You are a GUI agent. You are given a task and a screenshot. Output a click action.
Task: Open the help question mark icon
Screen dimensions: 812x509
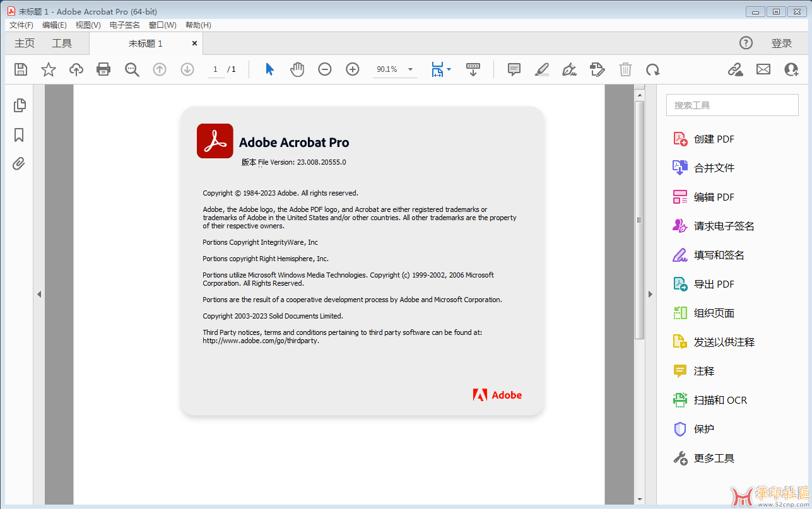pos(746,43)
